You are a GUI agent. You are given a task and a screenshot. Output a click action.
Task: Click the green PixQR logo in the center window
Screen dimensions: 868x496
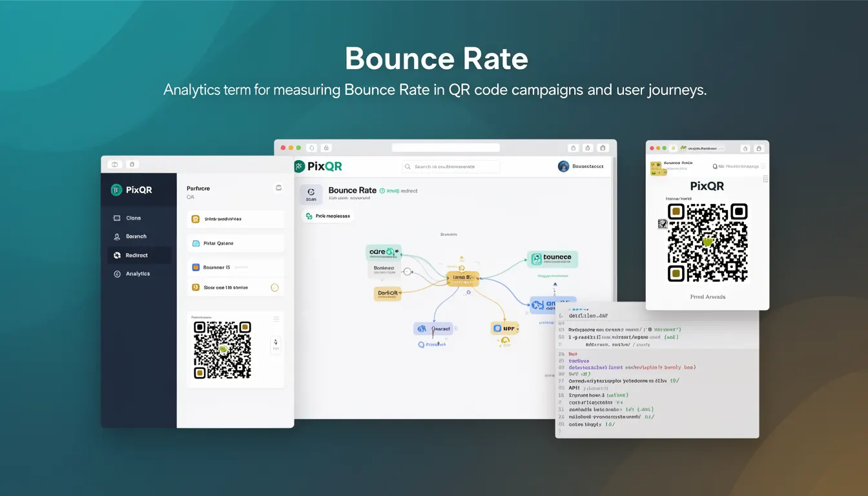(x=318, y=167)
